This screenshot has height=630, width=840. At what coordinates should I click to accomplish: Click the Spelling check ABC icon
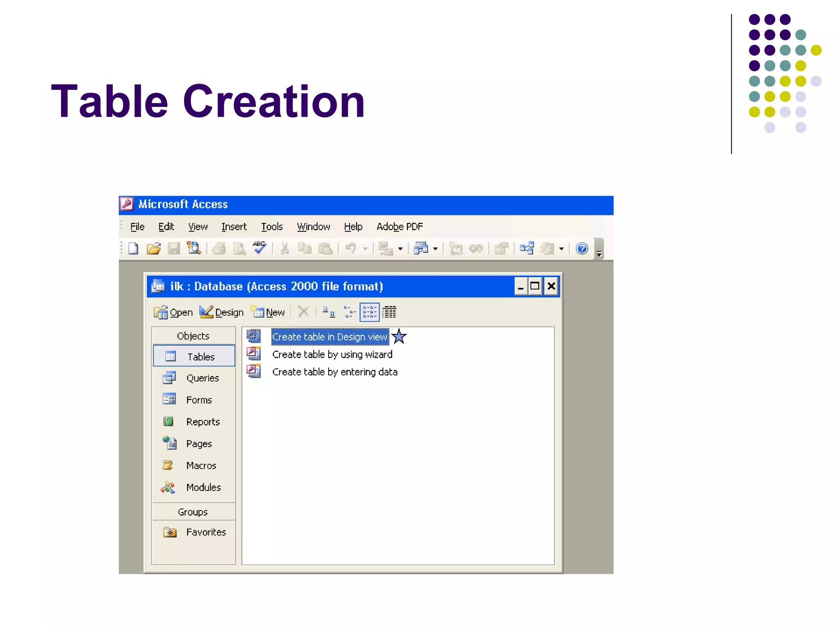(259, 248)
